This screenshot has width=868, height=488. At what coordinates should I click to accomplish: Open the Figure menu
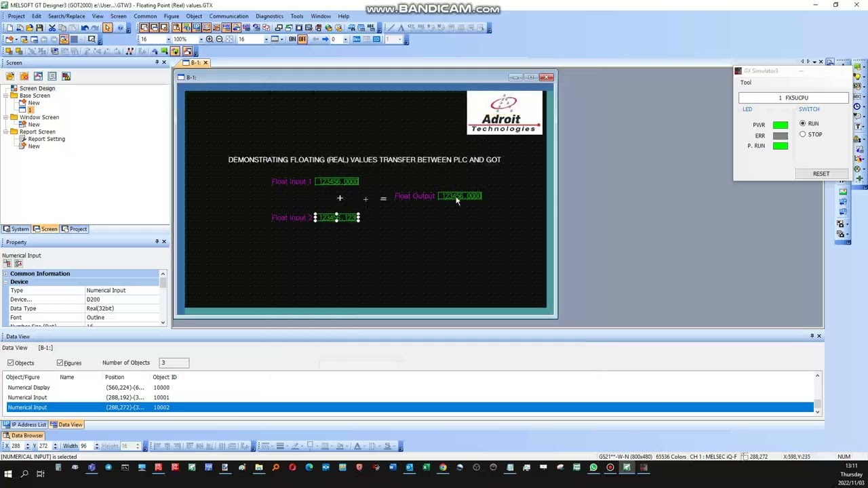click(x=171, y=16)
